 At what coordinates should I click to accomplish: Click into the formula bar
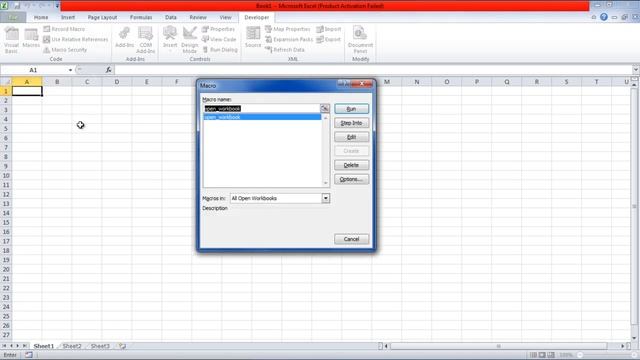[373, 70]
